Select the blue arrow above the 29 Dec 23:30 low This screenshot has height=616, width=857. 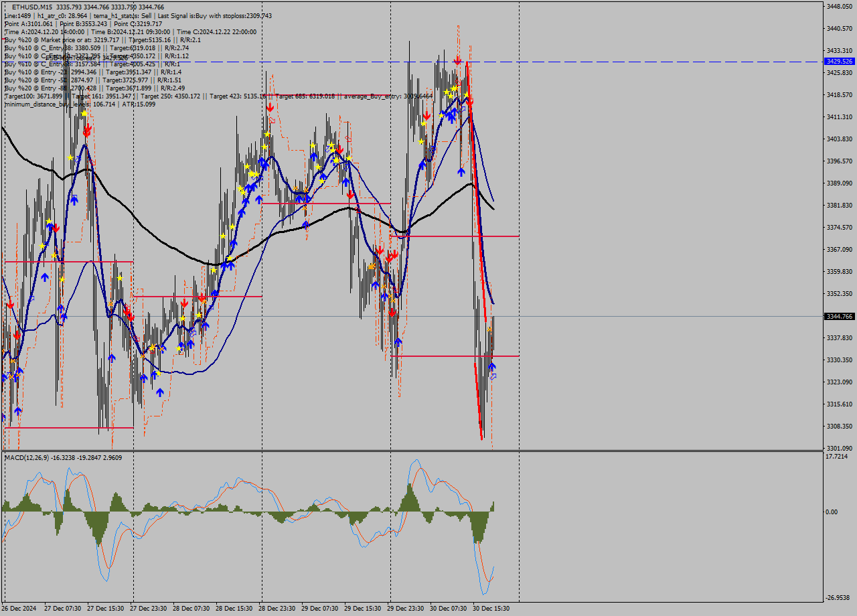398,342
